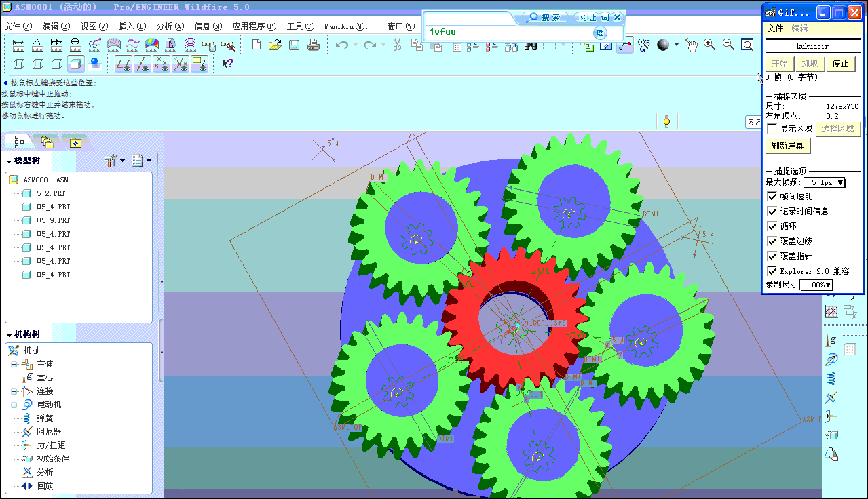
Task: Click the 搜索 search tab
Action: (x=546, y=17)
